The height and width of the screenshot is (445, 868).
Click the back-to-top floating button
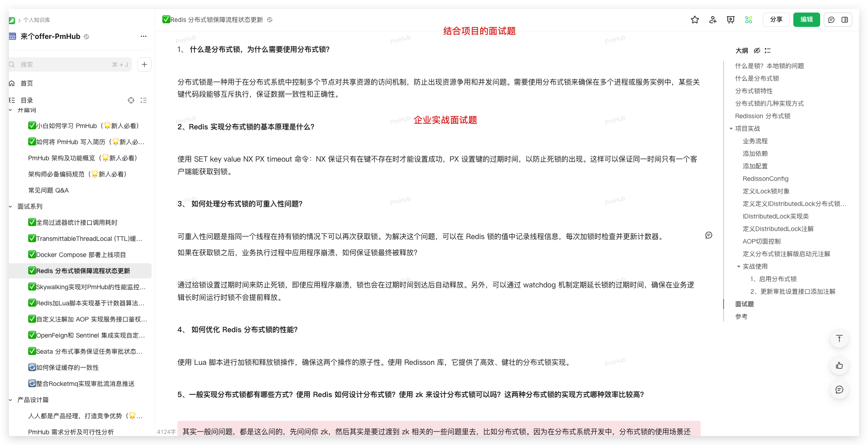pos(839,338)
